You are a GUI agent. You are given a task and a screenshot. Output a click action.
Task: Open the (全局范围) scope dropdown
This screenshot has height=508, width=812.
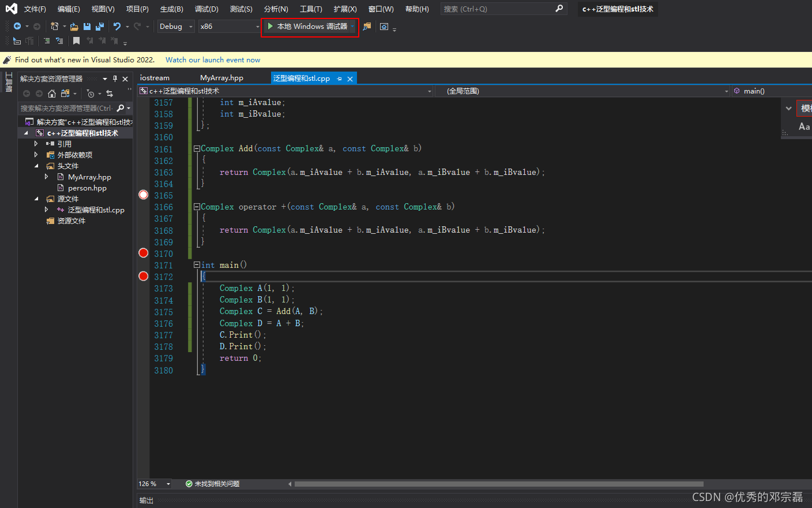[584, 91]
